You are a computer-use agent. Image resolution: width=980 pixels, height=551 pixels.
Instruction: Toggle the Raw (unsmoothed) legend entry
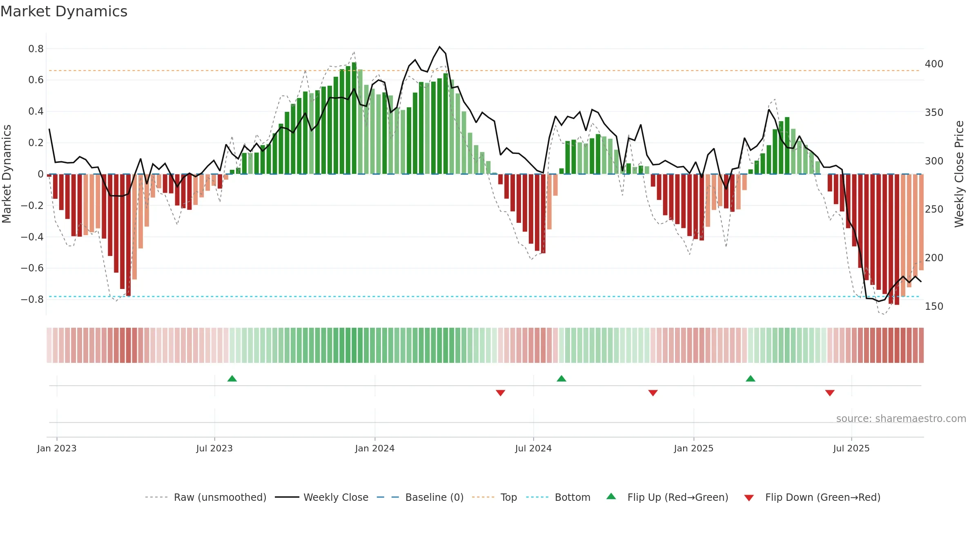click(x=206, y=497)
